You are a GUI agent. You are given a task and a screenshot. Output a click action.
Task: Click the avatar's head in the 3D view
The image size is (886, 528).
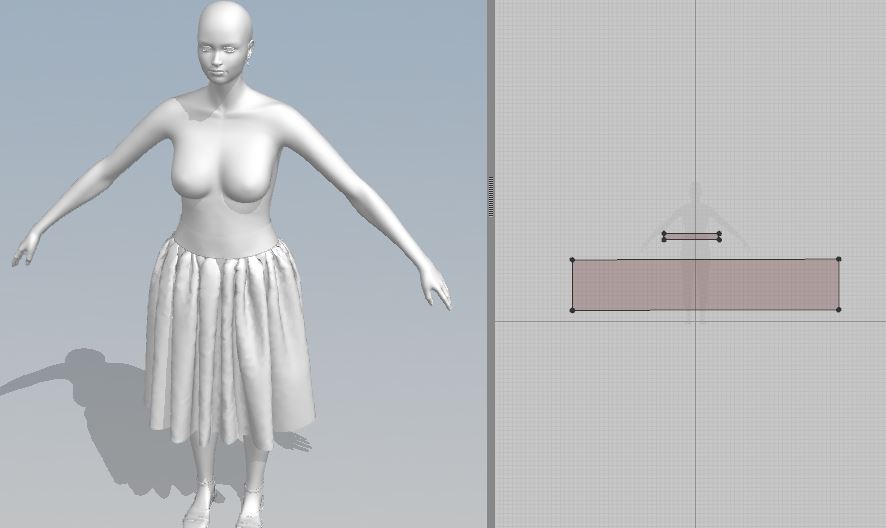[x=224, y=40]
